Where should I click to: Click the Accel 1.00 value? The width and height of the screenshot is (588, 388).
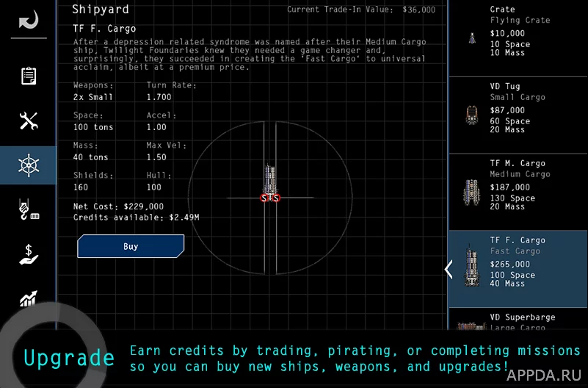[156, 127]
